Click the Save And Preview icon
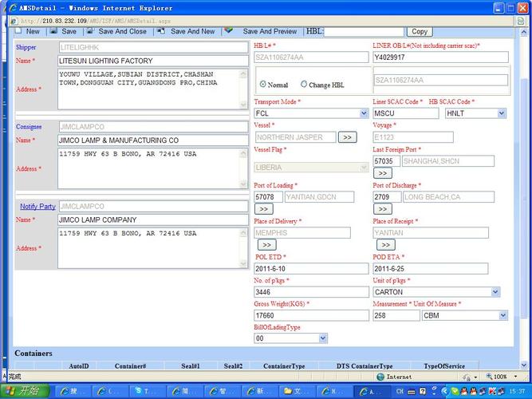The image size is (532, 399). 229,31
